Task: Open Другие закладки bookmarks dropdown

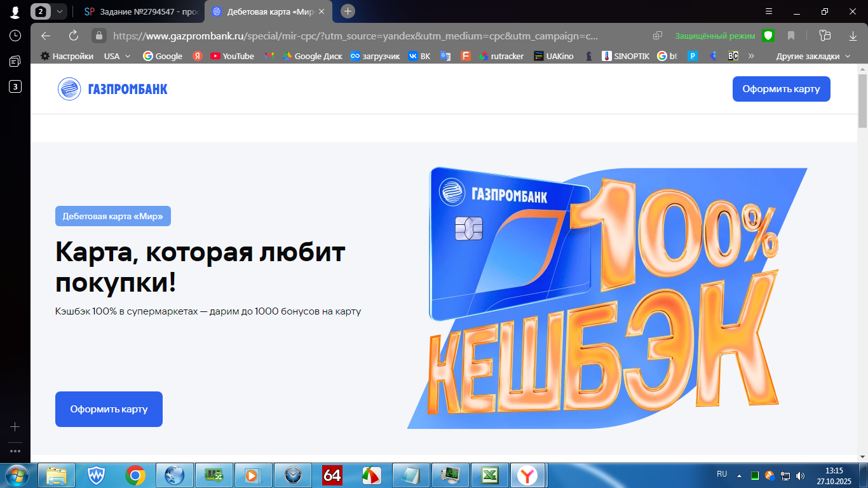Action: click(813, 56)
